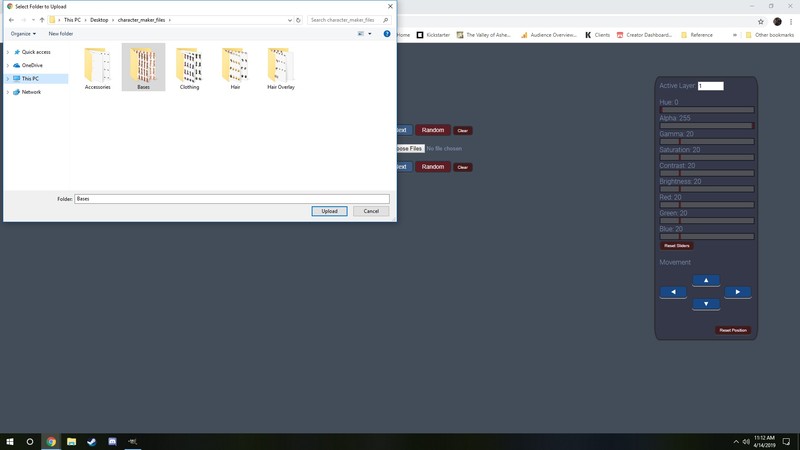Expand This PC in the navigation tree
This screenshot has width=800, height=450.
click(x=8, y=79)
